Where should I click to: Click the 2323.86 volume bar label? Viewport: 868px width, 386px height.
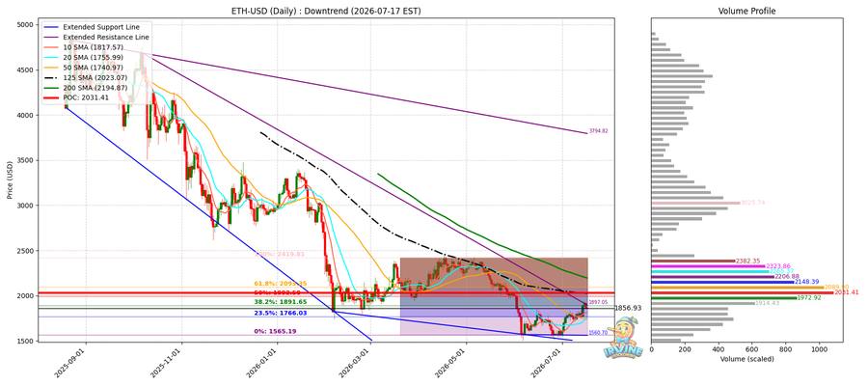[779, 266]
